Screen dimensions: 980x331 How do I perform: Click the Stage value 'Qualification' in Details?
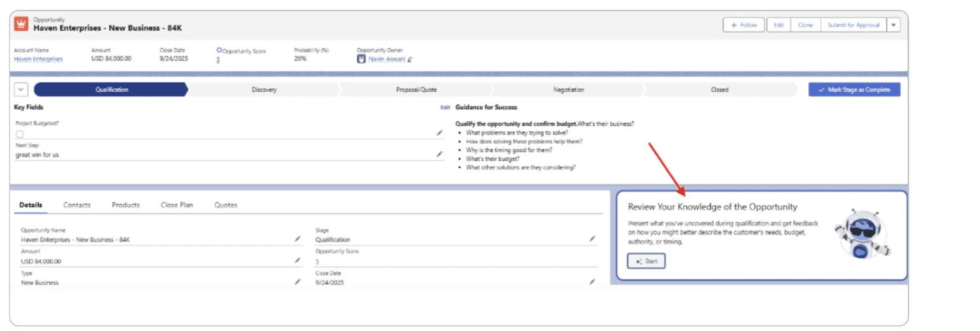pyautogui.click(x=333, y=240)
